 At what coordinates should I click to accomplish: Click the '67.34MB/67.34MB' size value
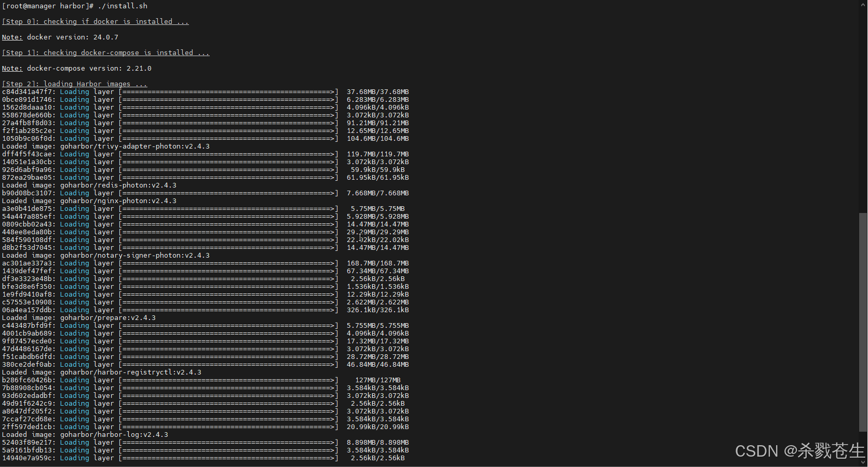(x=378, y=271)
